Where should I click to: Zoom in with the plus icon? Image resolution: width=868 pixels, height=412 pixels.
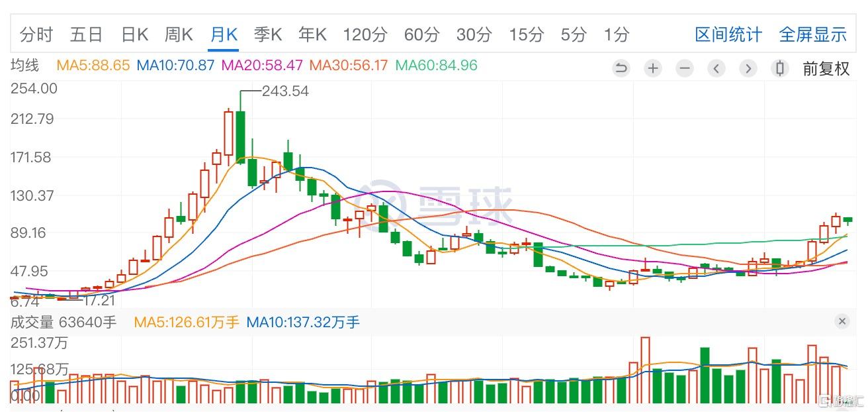tap(653, 68)
